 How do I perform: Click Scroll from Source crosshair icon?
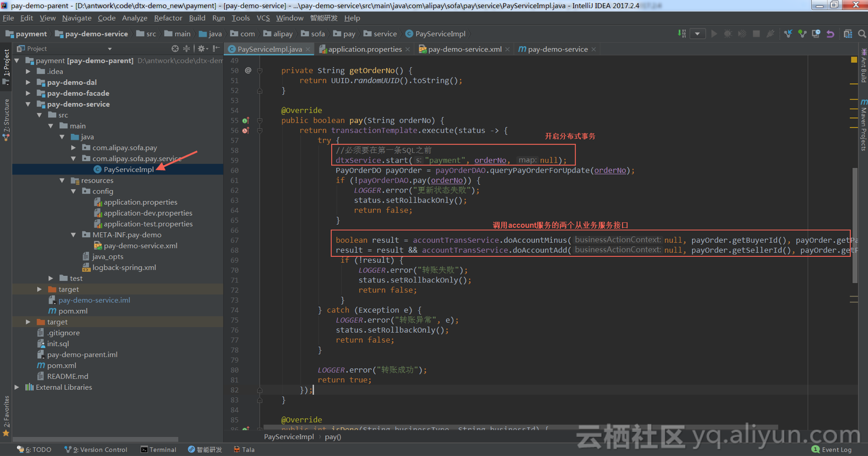175,49
